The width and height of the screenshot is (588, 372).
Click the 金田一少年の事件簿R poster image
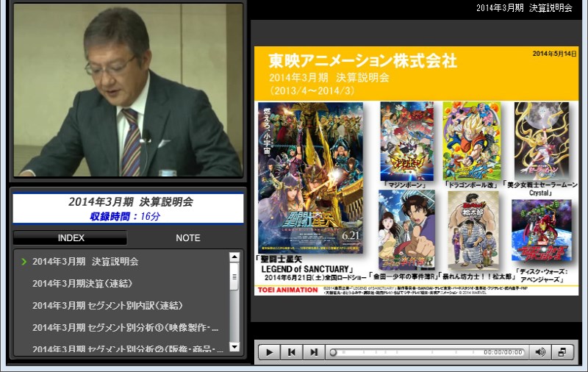coord(407,229)
